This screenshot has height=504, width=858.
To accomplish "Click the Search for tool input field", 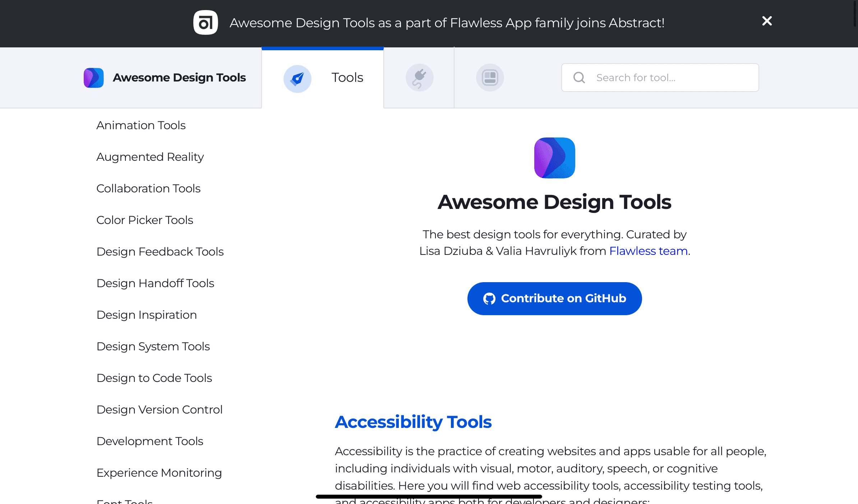I will pyautogui.click(x=660, y=78).
